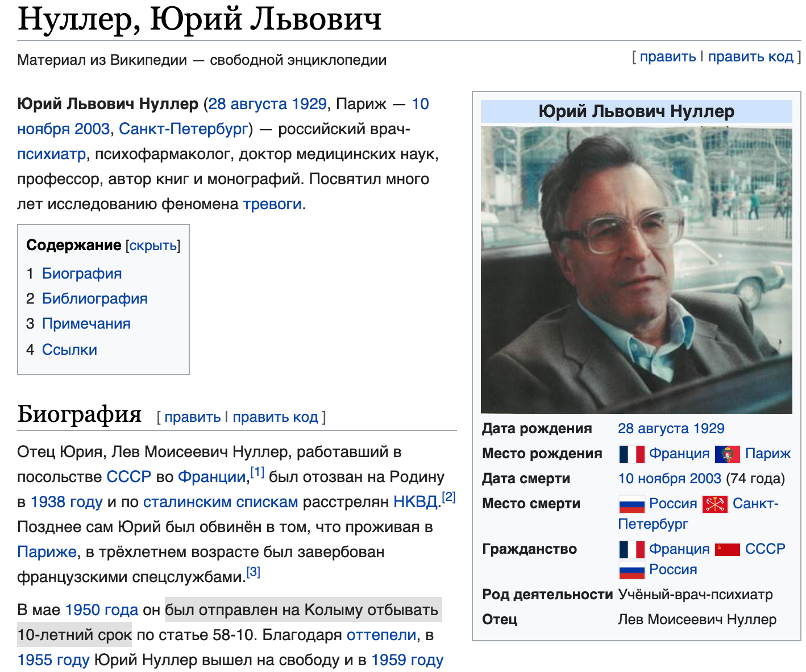Click the Дата смерти label in the infobox

tap(526, 479)
